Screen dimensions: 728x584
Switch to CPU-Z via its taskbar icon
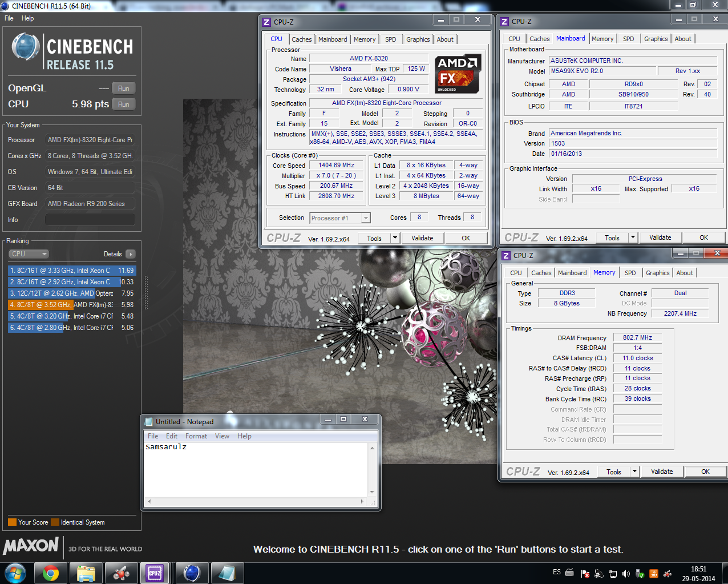point(156,573)
